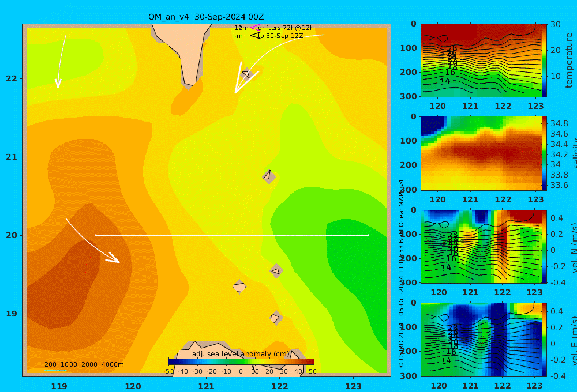Open the salinity depth section panel
The image size is (577, 392).
pos(481,153)
